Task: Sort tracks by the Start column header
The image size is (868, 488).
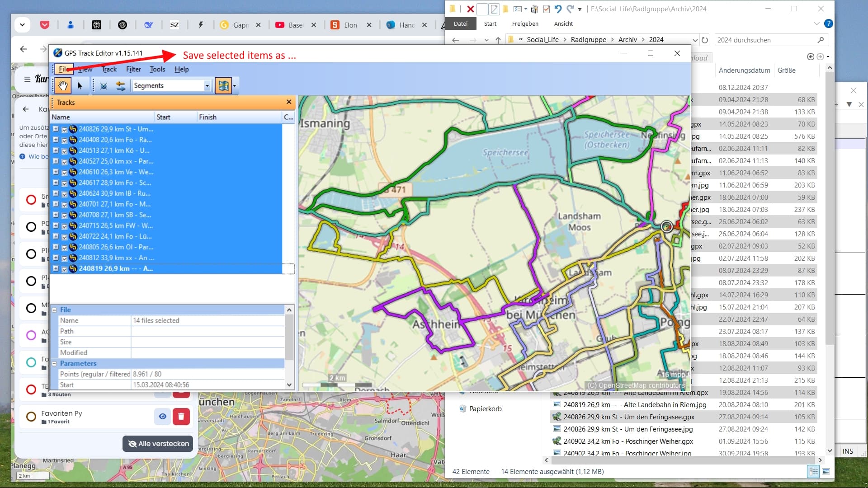Action: tap(176, 117)
